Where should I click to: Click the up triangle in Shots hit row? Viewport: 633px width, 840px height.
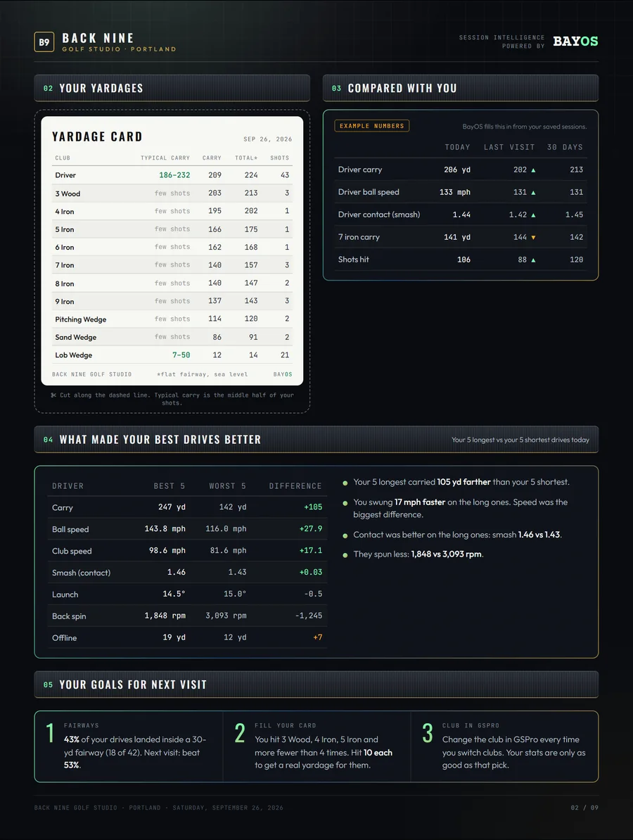[x=533, y=260]
